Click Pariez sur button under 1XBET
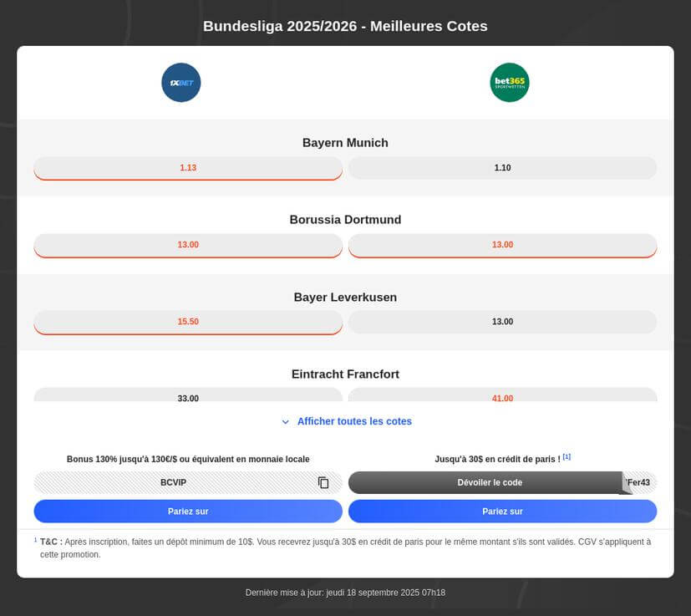The width and height of the screenshot is (691, 616). [x=188, y=512]
